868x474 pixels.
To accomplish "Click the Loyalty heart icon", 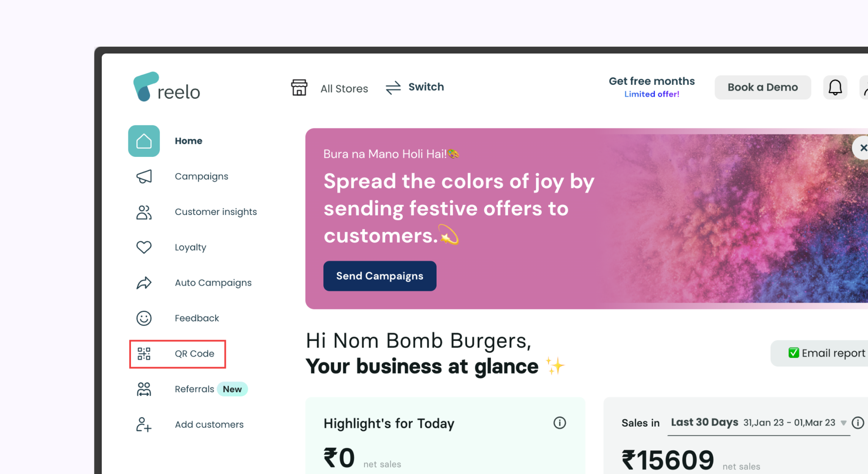I will tap(144, 247).
